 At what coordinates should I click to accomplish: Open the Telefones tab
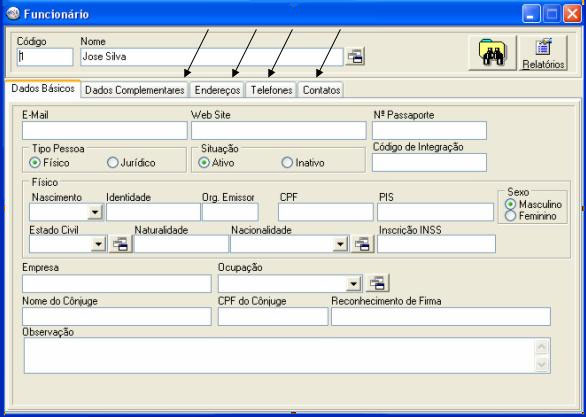click(x=271, y=90)
